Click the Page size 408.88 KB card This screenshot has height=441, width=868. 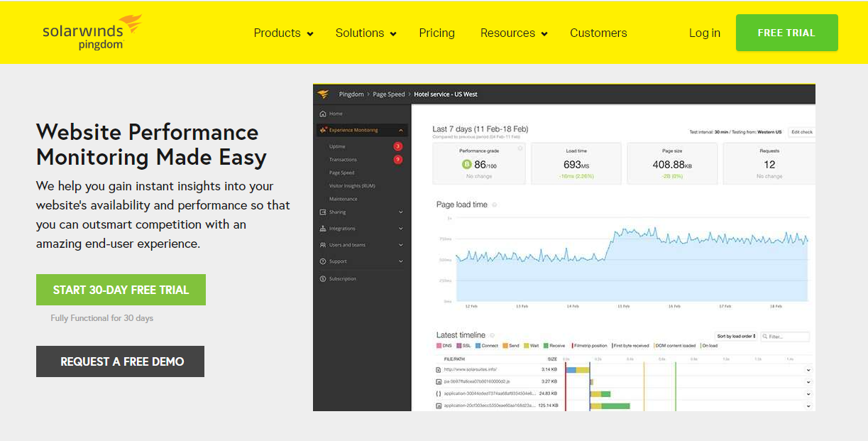point(672,163)
